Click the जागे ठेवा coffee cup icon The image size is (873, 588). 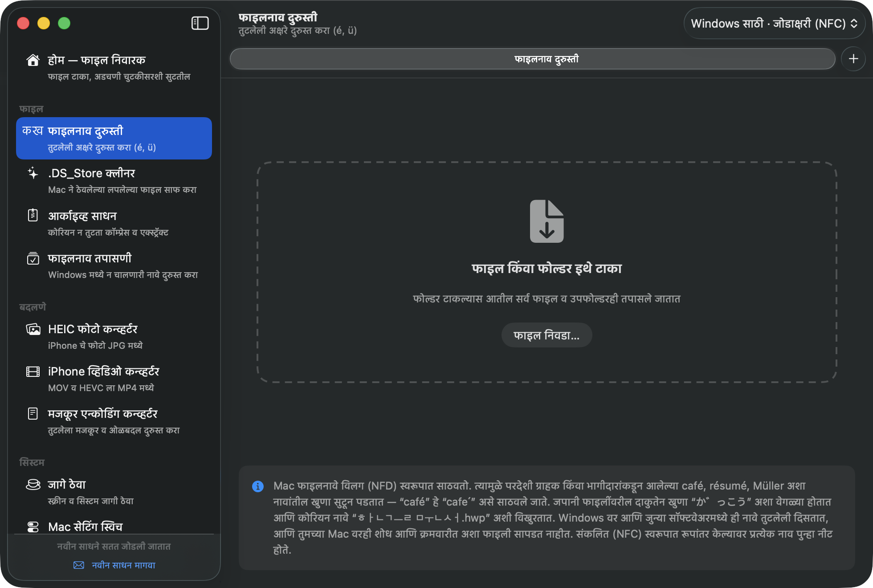pos(33,485)
